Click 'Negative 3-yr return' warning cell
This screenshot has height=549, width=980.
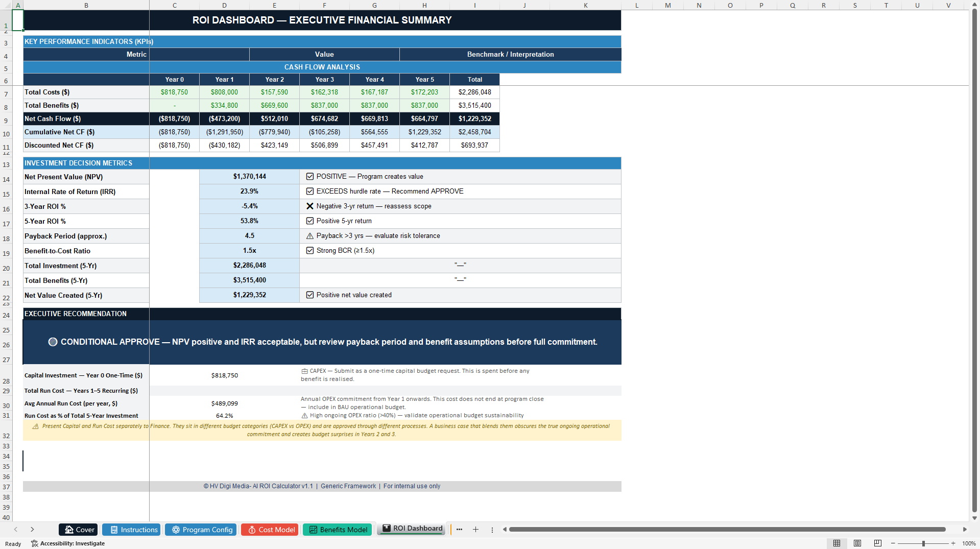click(460, 206)
